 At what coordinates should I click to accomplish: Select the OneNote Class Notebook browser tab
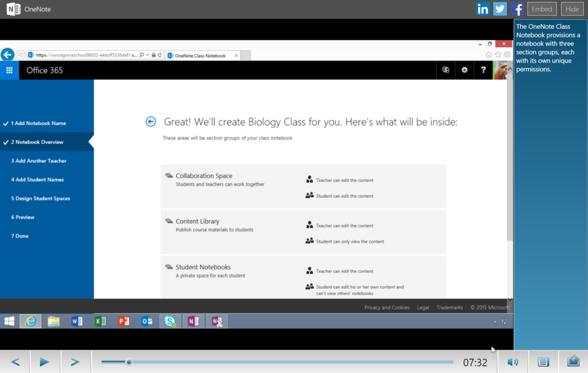tap(200, 56)
